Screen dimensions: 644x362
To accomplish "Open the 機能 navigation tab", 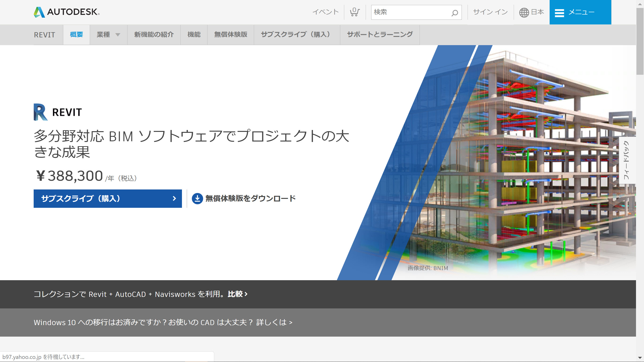I will [x=194, y=35].
